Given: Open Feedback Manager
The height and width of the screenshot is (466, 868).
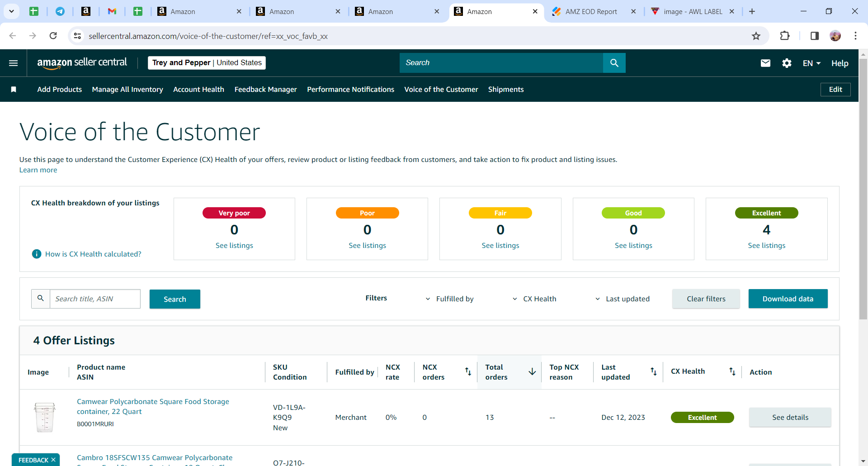Looking at the screenshot, I should (266, 90).
